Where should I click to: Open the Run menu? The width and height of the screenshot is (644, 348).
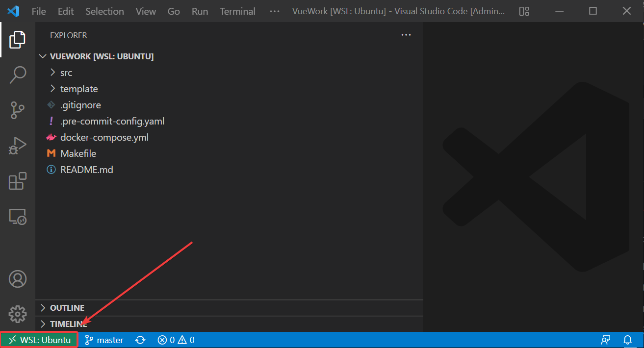pyautogui.click(x=199, y=11)
